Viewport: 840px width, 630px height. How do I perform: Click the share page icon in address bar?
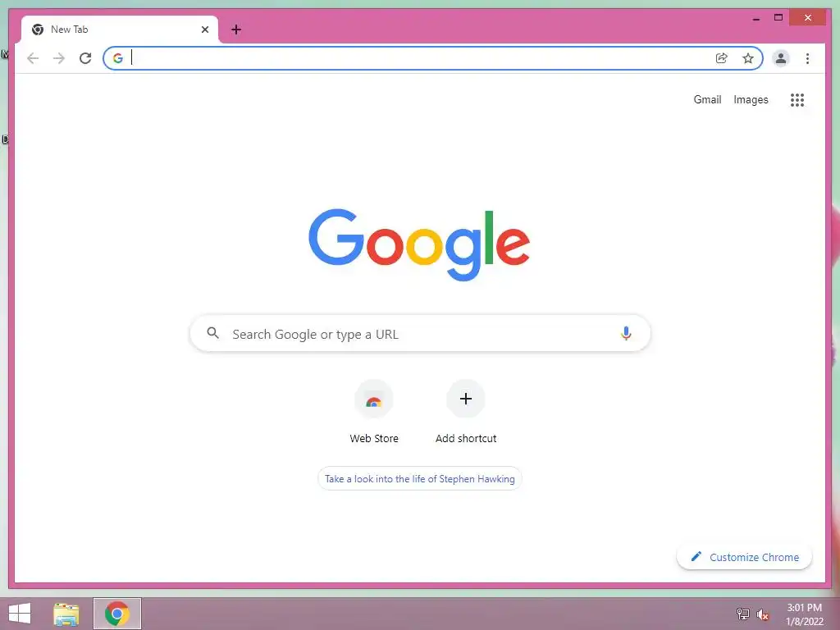pos(722,58)
